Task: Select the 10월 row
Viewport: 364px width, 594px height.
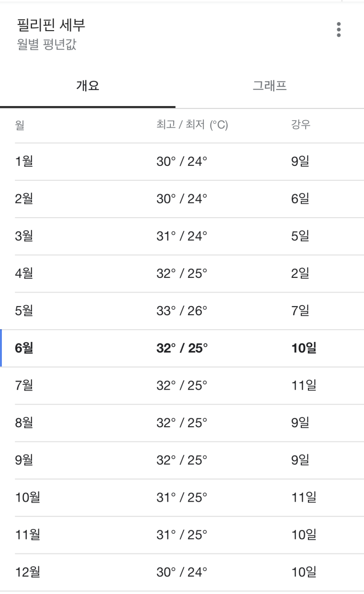Action: (189, 497)
